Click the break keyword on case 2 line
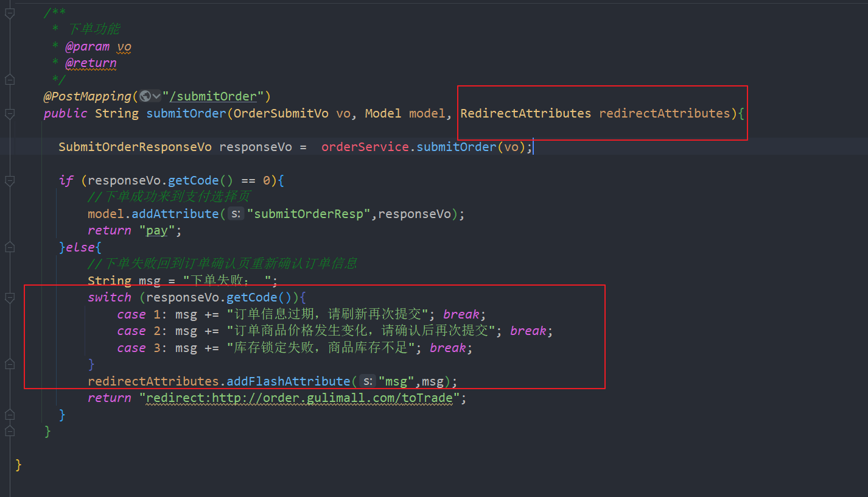 tap(528, 331)
